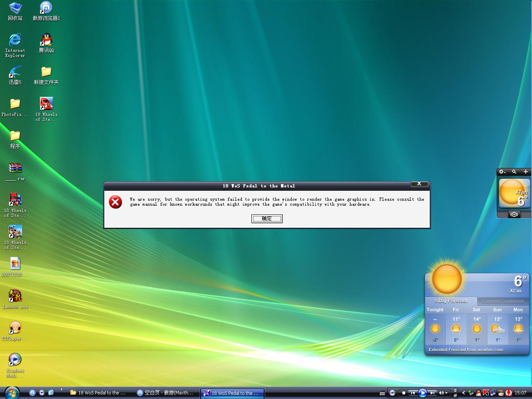Select the Tencent QQ penguin desktop icon
The width and height of the screenshot is (532, 399).
46,43
